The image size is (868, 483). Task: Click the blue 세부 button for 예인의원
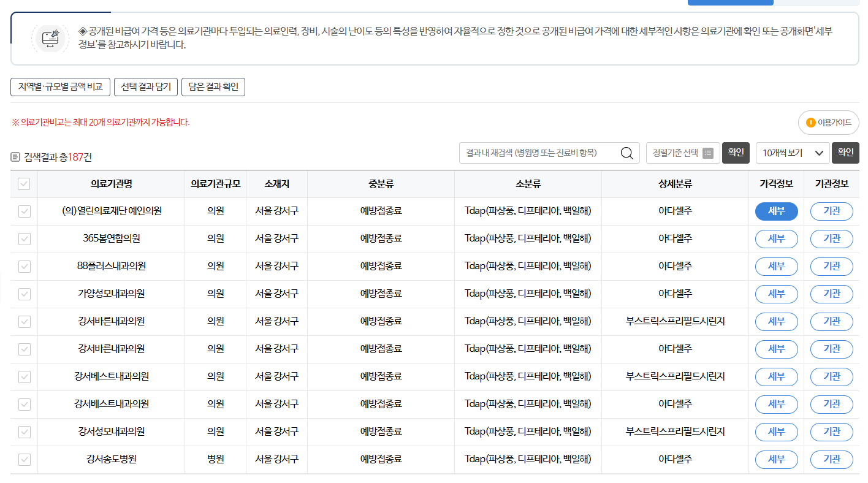click(776, 211)
